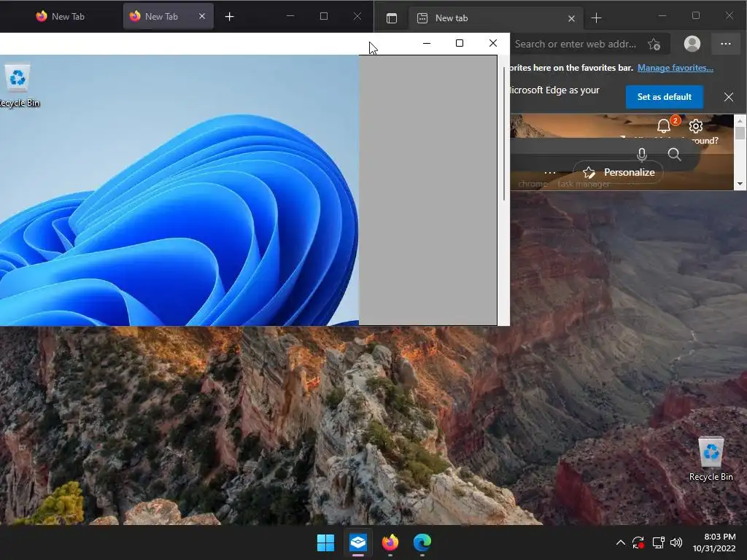
Task: Open the clock and date 8:03 PM
Action: [714, 542]
